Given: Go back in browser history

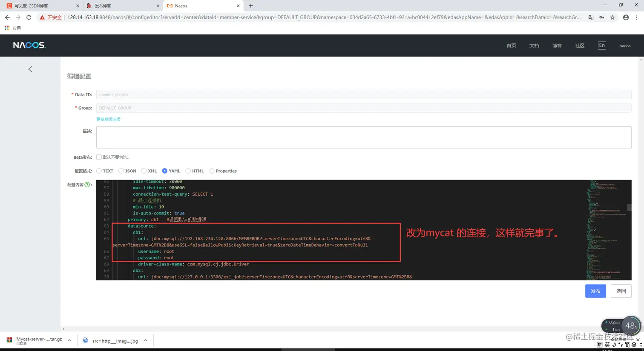Looking at the screenshot, I should 7,17.
